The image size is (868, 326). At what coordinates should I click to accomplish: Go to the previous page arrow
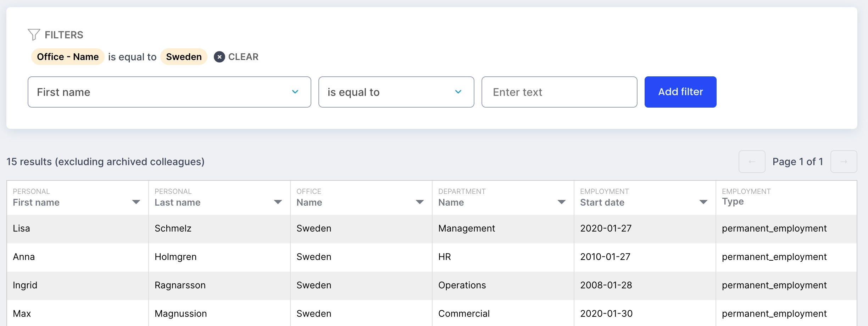click(752, 162)
